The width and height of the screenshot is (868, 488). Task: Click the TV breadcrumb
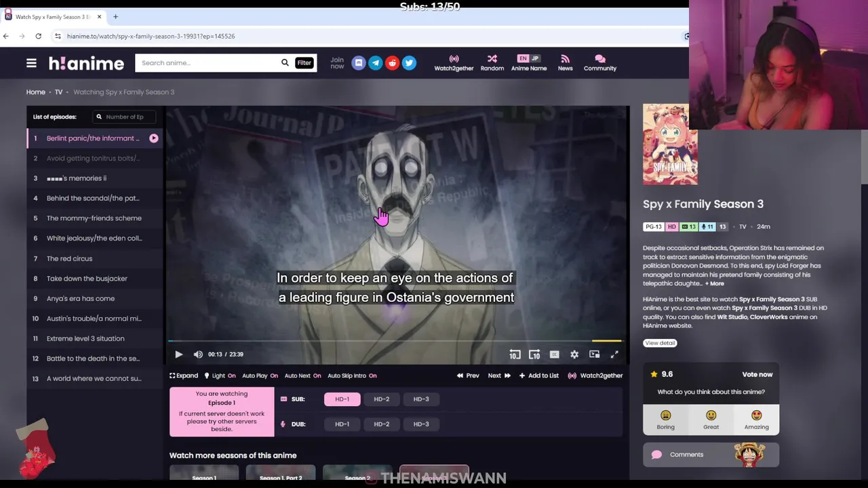click(x=58, y=92)
